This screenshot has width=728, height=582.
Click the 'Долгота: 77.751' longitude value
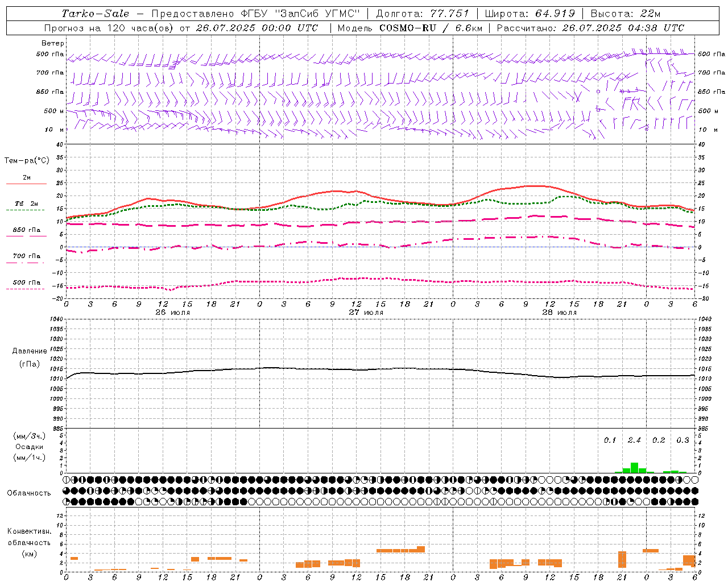[423, 14]
